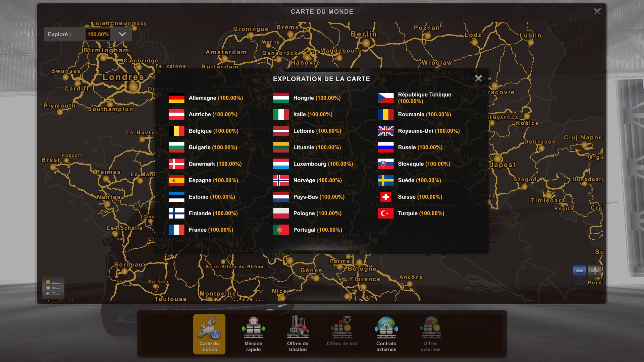Screen dimensions: 644x362
Task: Click the Le Havre city marker on map
Action: (x=142, y=139)
